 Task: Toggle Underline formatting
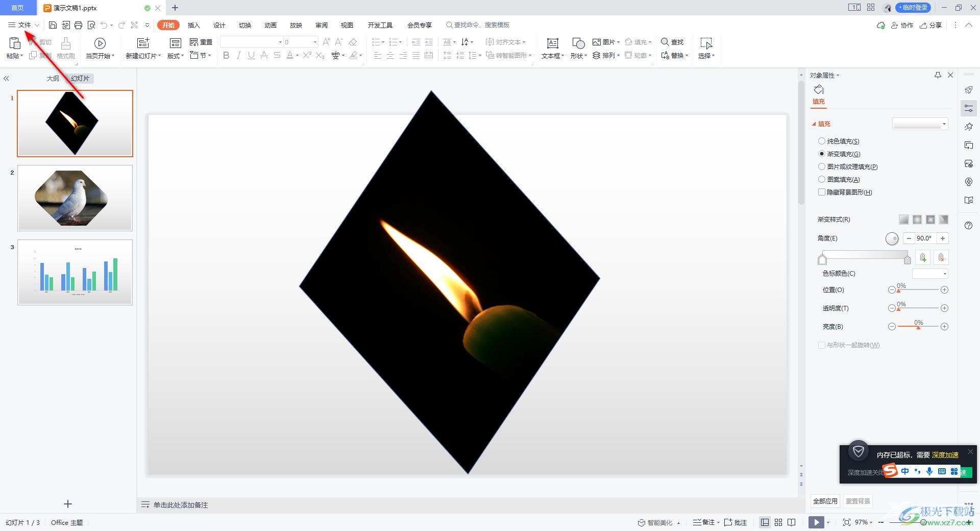point(251,55)
